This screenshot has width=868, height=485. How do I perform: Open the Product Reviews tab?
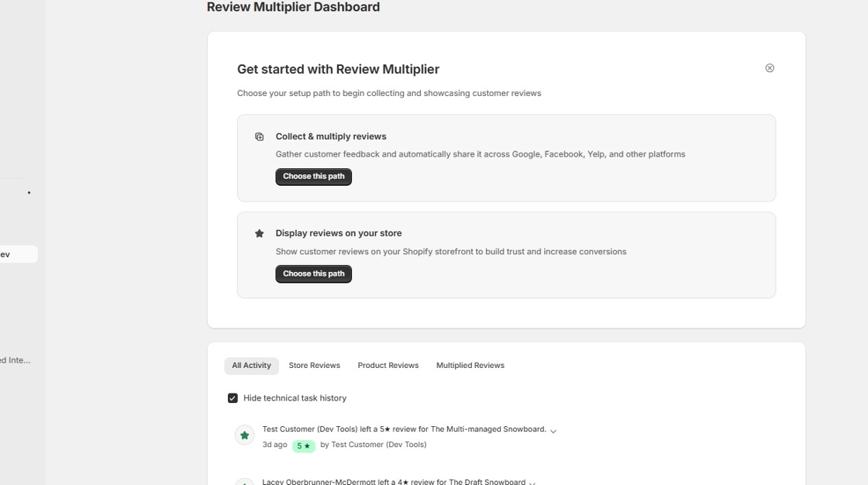click(x=388, y=366)
